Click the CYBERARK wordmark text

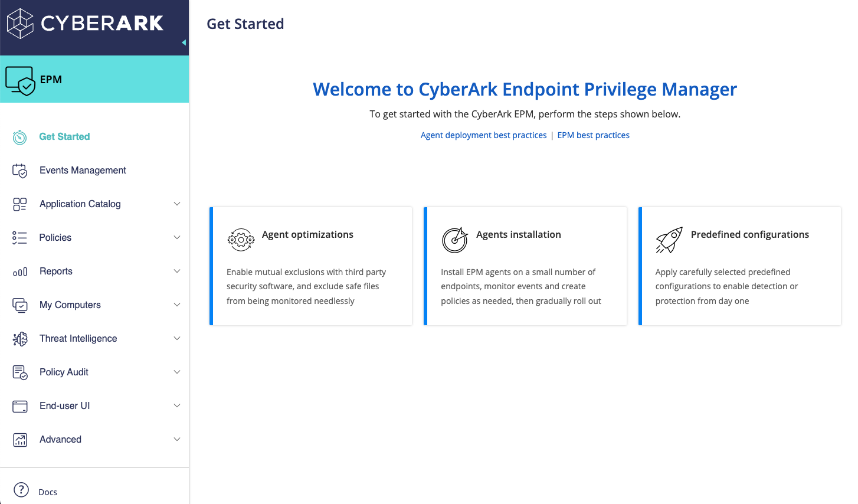coord(102,24)
